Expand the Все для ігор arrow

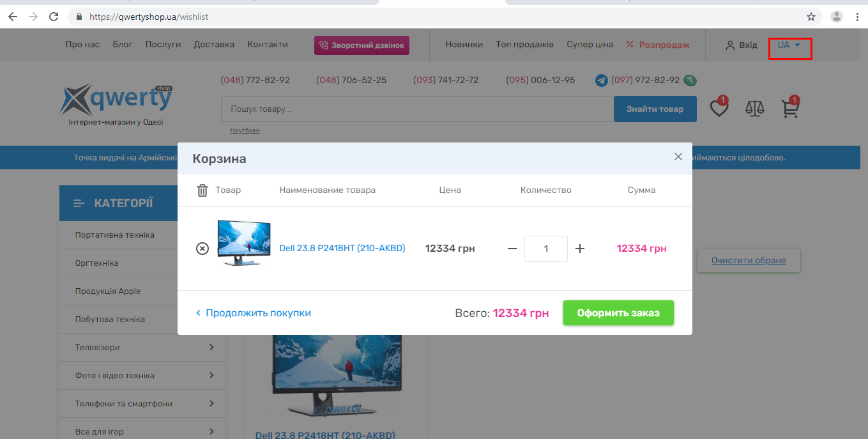pos(211,432)
